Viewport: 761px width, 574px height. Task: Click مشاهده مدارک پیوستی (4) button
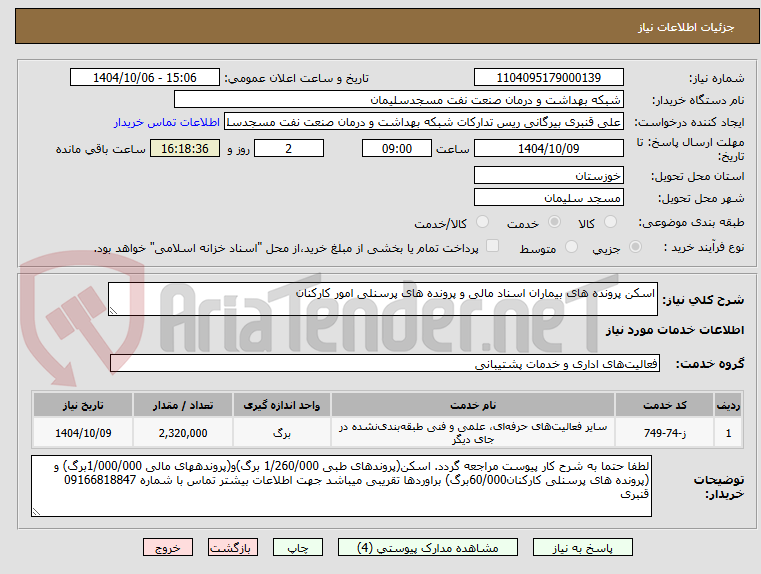click(428, 547)
